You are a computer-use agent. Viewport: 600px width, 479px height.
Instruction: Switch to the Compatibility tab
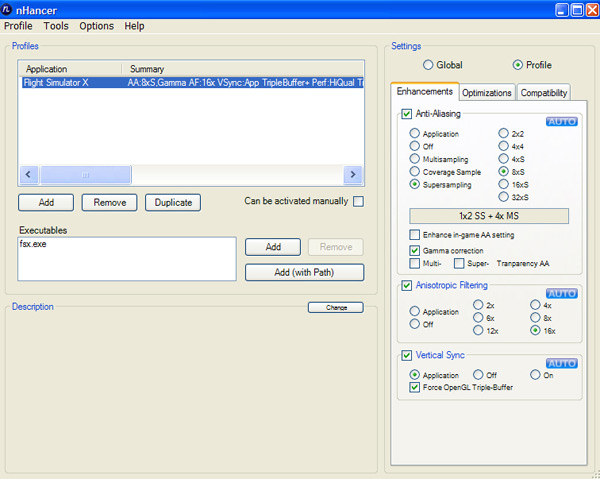coord(544,93)
